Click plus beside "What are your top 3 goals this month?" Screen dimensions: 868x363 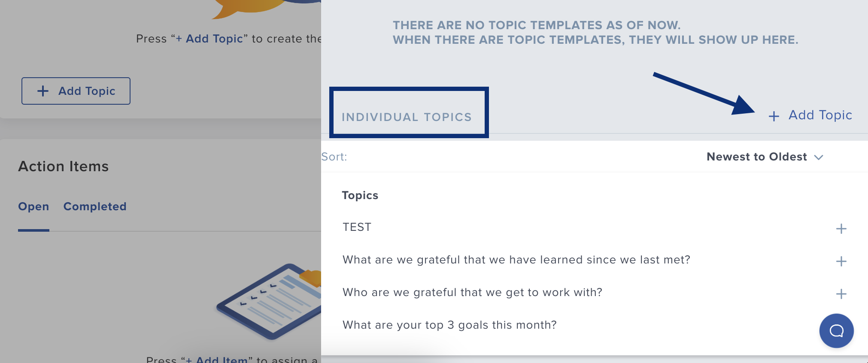pos(841,326)
